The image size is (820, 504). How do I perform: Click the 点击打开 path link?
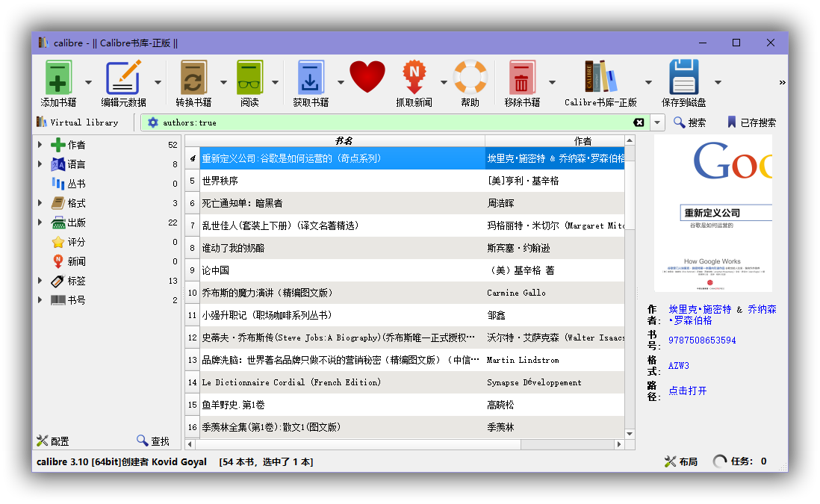click(x=687, y=391)
